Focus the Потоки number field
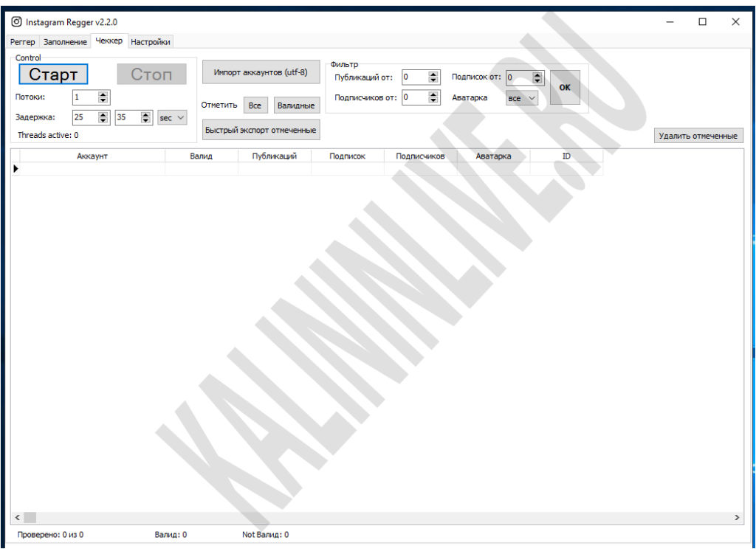 click(85, 97)
